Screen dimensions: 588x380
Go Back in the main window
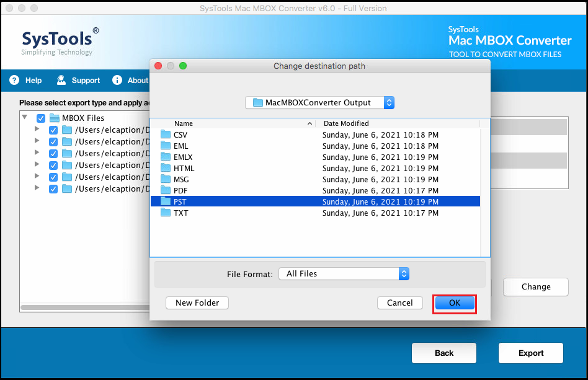pyautogui.click(x=444, y=353)
